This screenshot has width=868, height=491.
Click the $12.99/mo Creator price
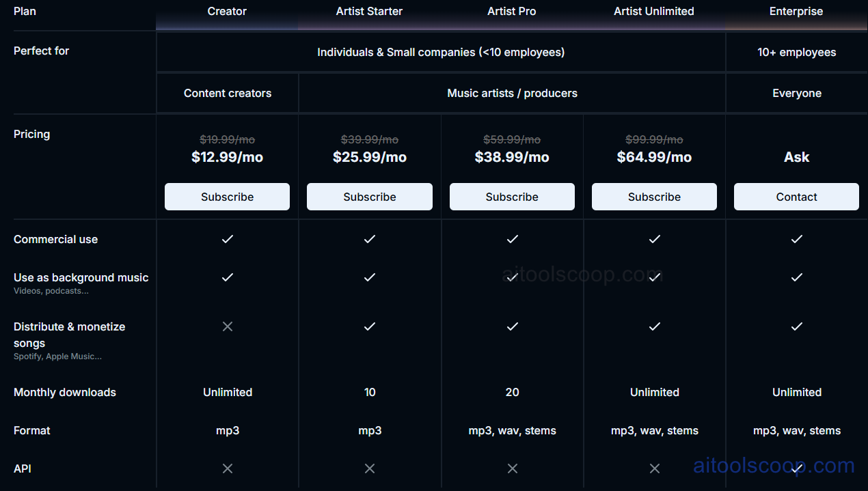(x=227, y=157)
